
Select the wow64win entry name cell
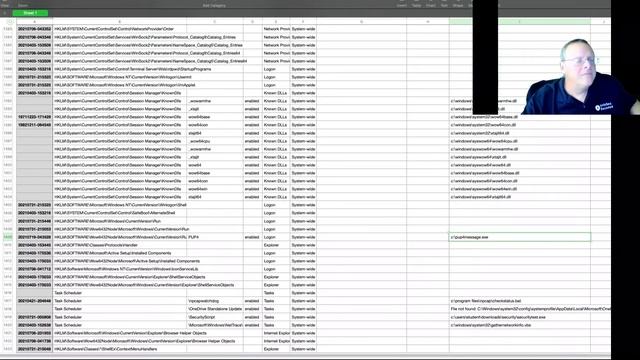[215, 189]
